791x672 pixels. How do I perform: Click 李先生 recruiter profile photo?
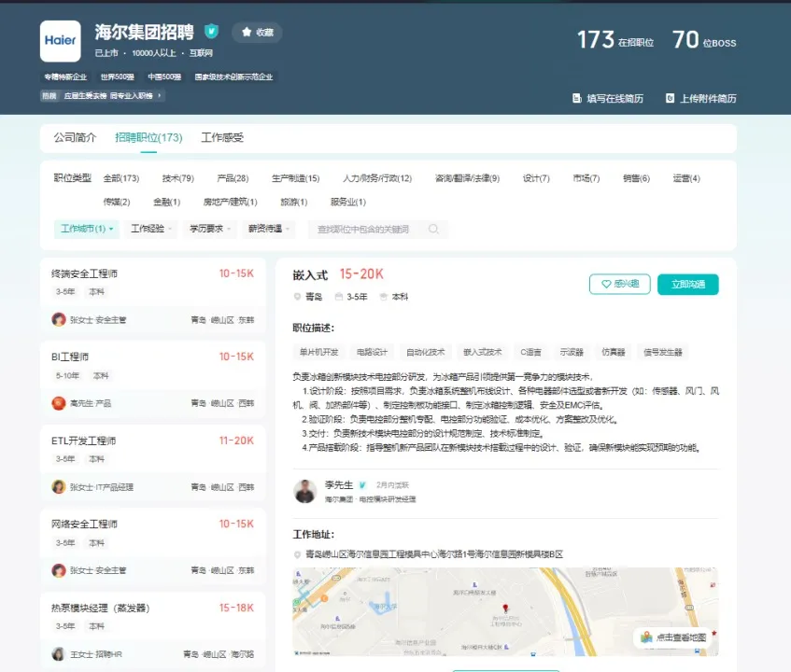pos(304,492)
